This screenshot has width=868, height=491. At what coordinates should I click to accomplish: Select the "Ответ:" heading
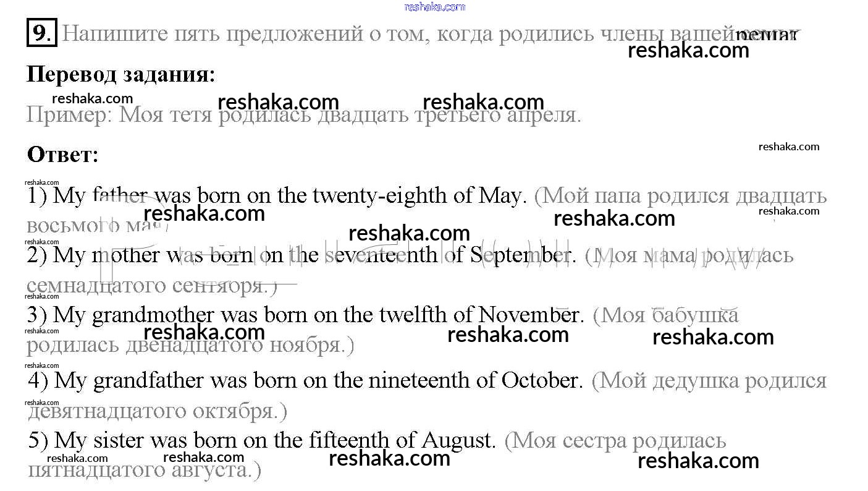point(62,155)
